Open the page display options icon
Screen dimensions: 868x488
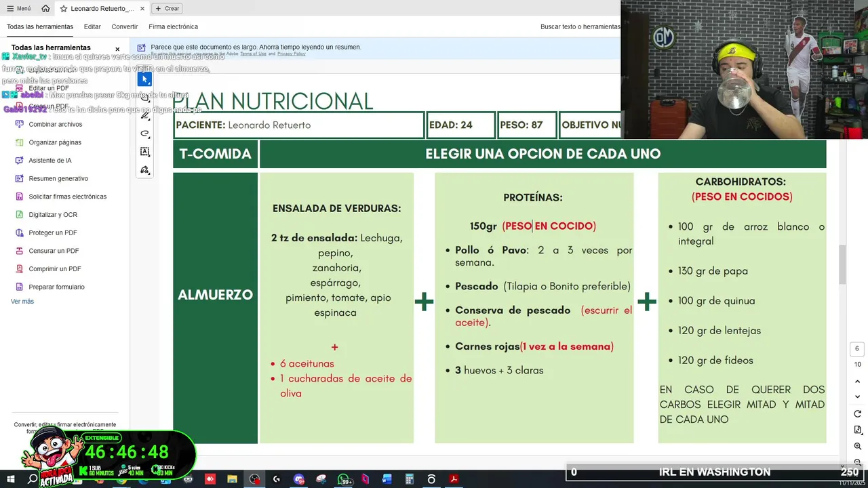tap(858, 430)
